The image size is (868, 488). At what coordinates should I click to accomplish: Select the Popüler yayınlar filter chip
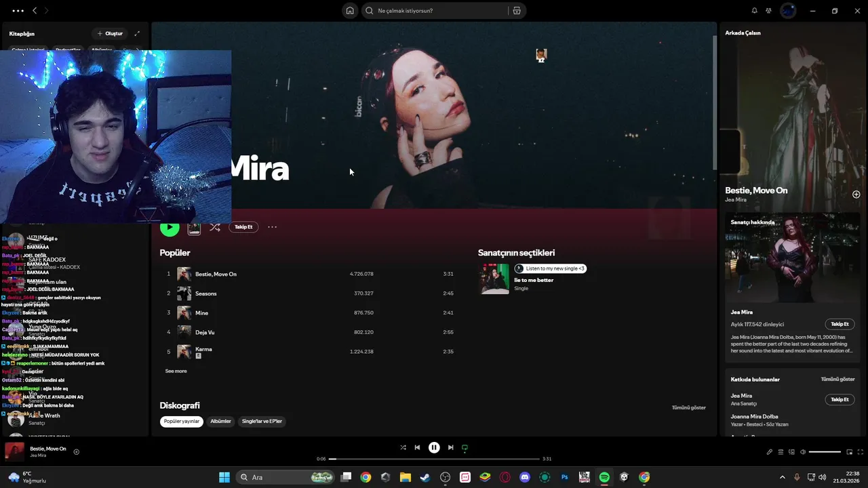pyautogui.click(x=182, y=422)
